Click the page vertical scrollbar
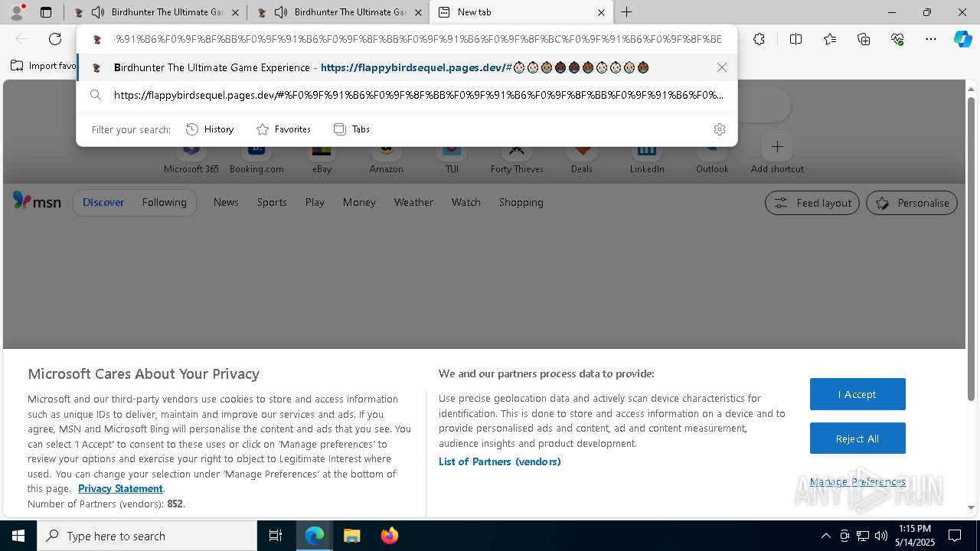 [x=971, y=248]
